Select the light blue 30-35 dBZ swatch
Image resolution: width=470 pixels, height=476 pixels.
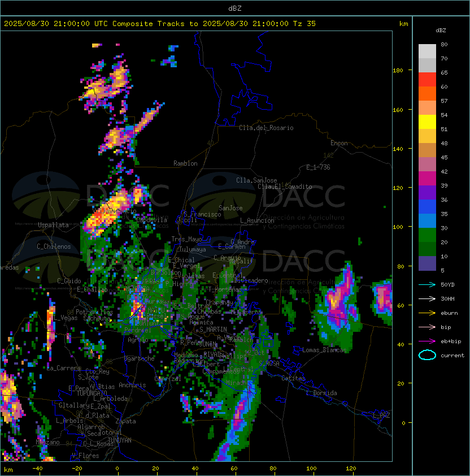tap(427, 221)
